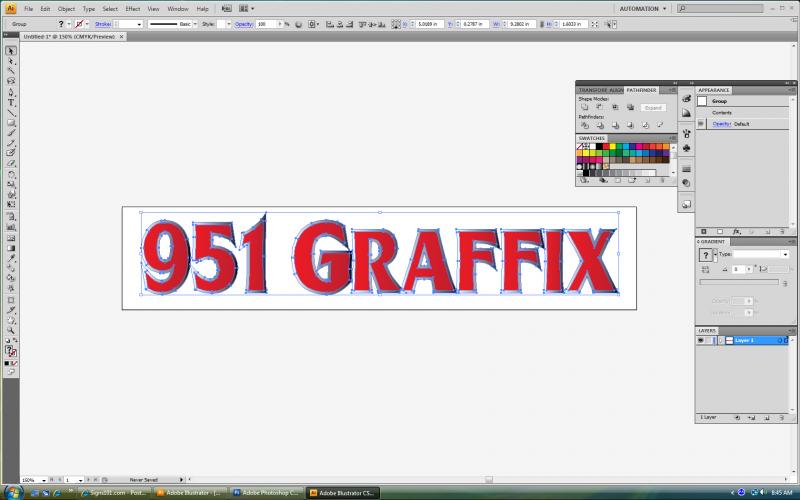Screen dimensions: 800x500
Task: Click the Windows Start orb
Action: [12, 492]
